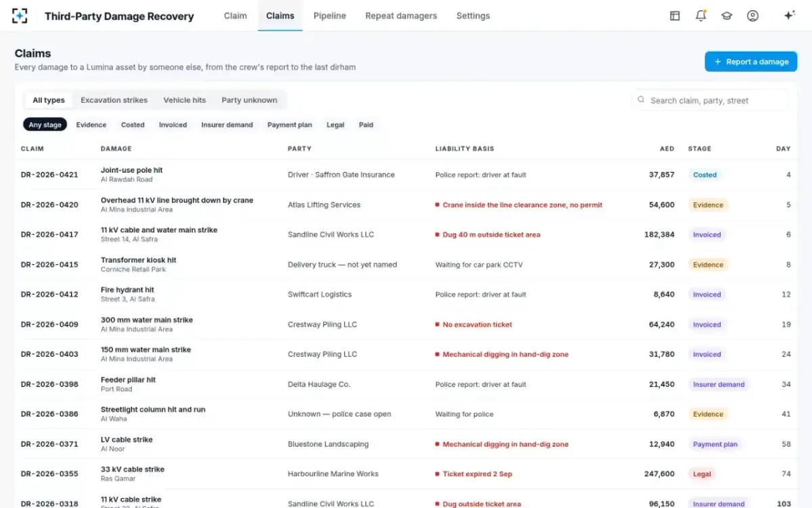Click party "Swiftcart Logistics"

click(x=319, y=295)
